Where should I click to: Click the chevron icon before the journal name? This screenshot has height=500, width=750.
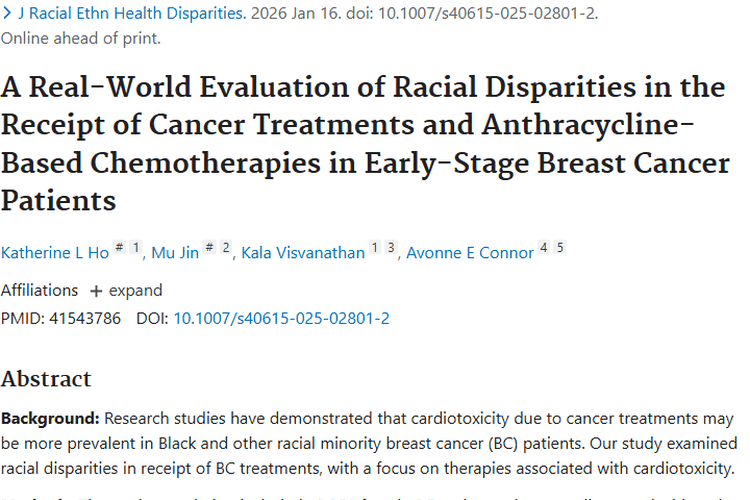(x=7, y=15)
